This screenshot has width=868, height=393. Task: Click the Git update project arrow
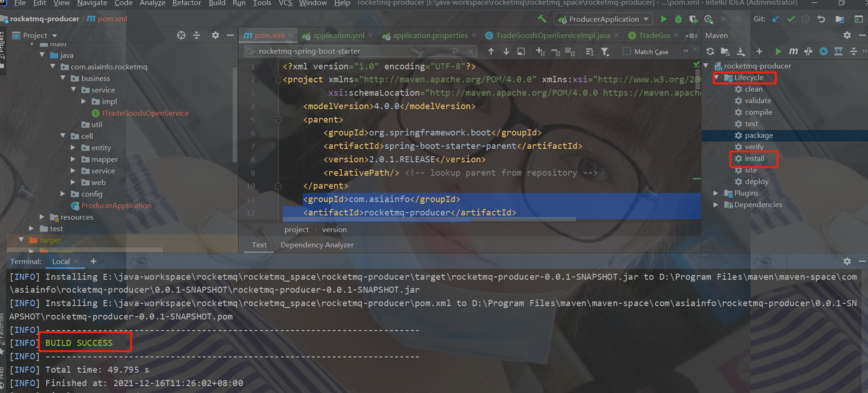coord(776,19)
